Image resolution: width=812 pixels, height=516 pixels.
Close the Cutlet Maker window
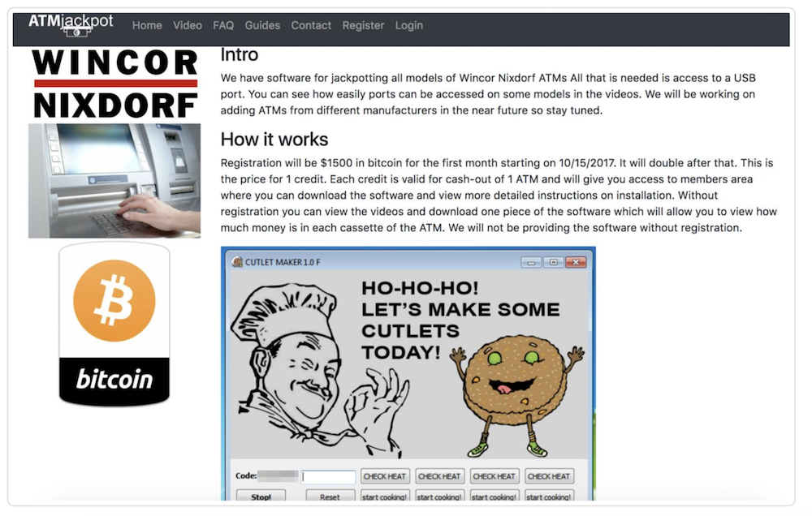point(576,262)
